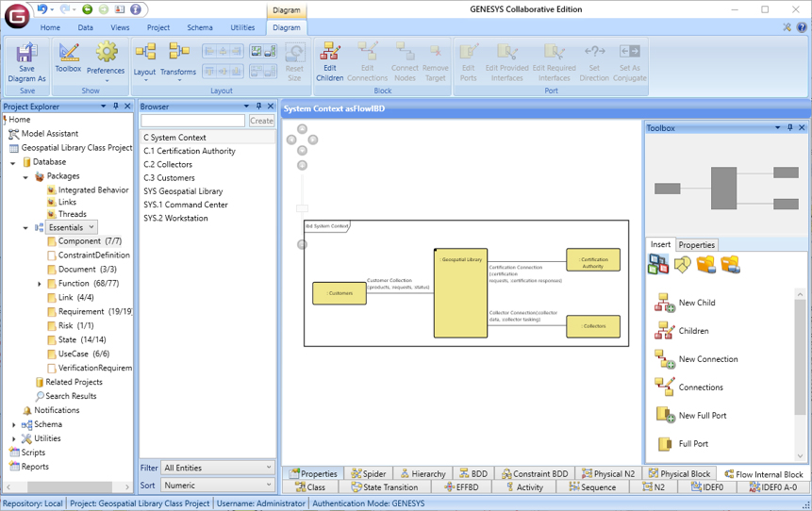This screenshot has height=511, width=812.
Task: Switch to the Properties tab in Toolbox
Action: click(696, 245)
